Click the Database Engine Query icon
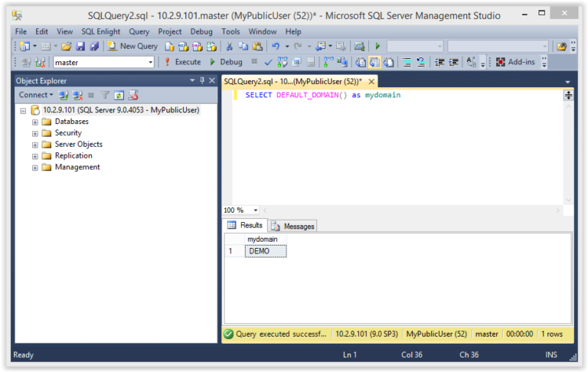 [169, 47]
